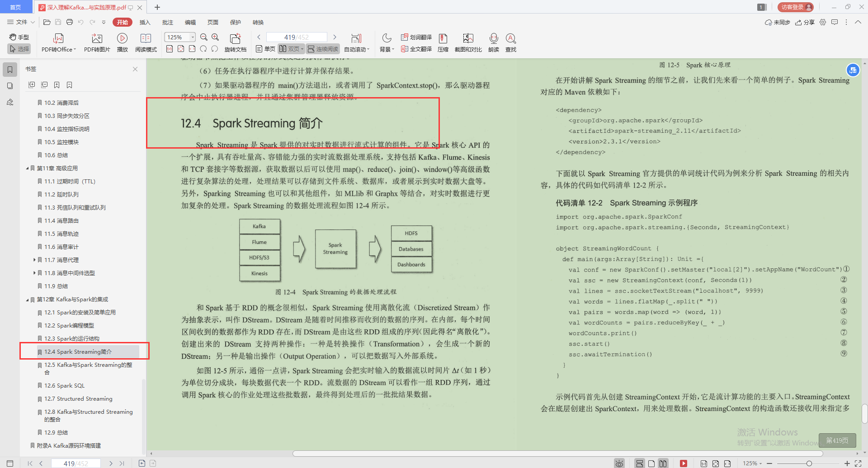
Task: Start 朗读 read-aloud mode
Action: (x=494, y=42)
